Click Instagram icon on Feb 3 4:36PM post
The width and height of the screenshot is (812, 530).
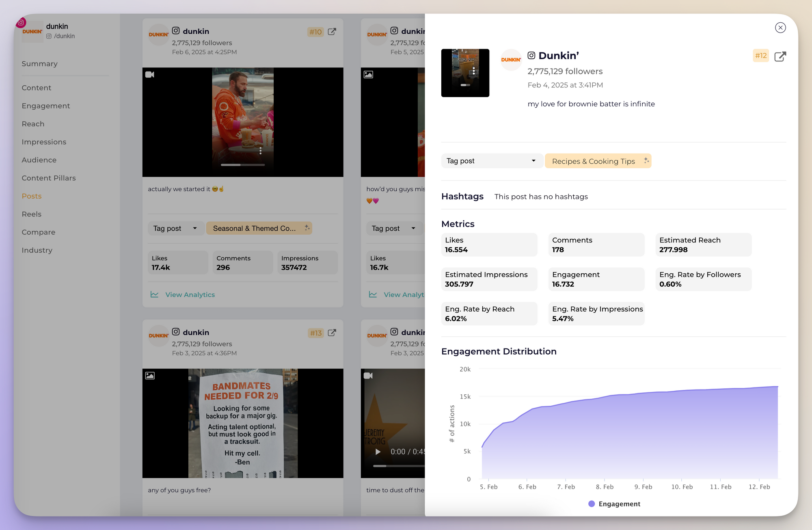point(176,332)
